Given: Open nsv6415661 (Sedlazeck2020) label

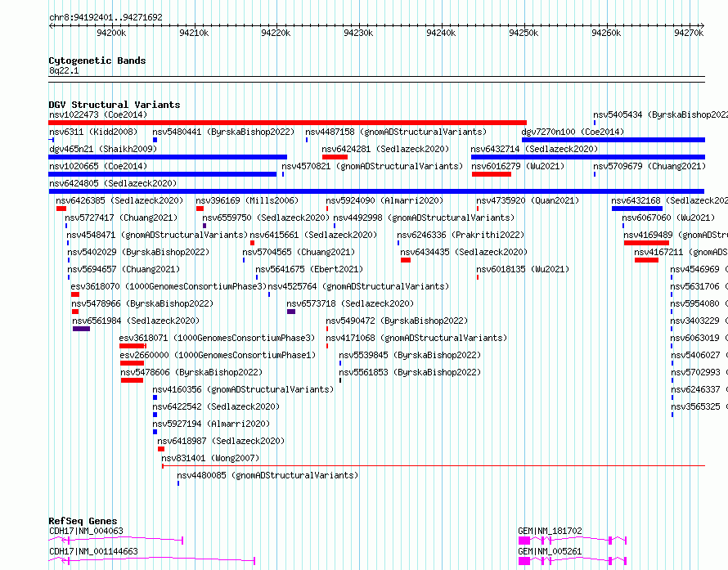Looking at the screenshot, I should 313,235.
